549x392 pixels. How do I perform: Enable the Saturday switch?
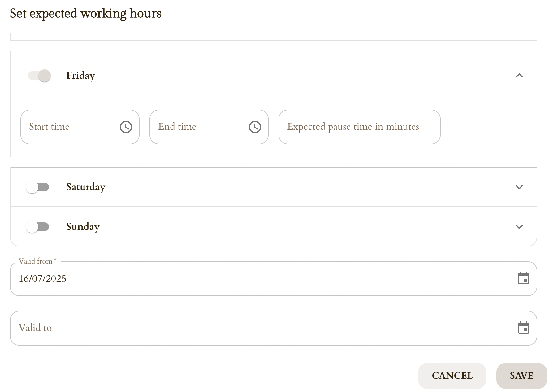point(37,187)
